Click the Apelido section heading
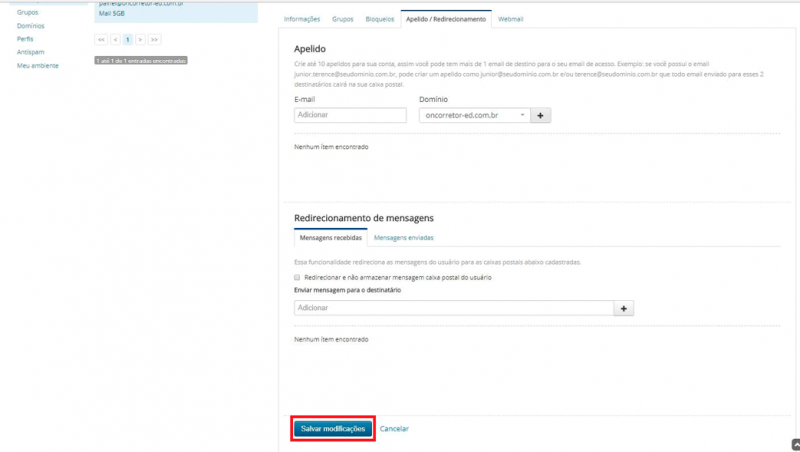This screenshot has height=452, width=800. tap(310, 49)
